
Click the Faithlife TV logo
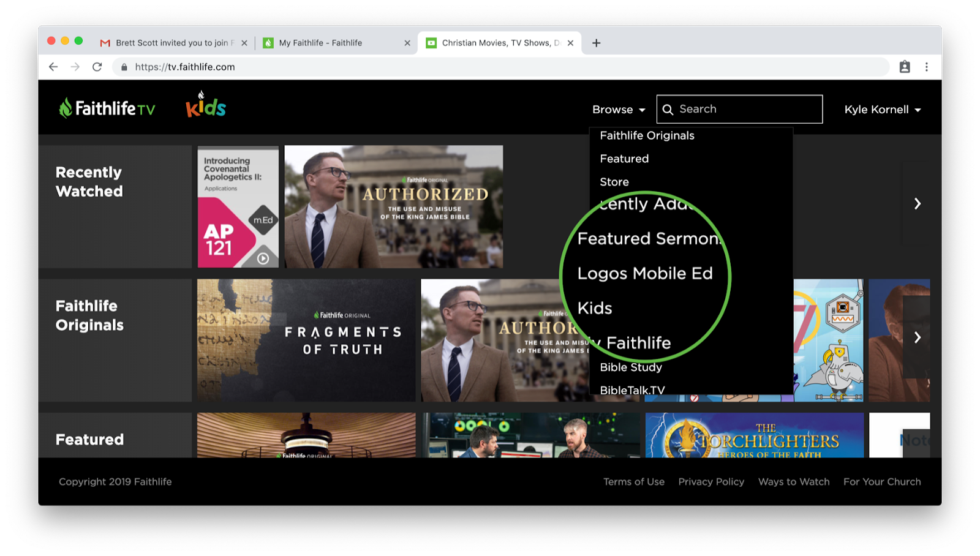[x=107, y=108]
